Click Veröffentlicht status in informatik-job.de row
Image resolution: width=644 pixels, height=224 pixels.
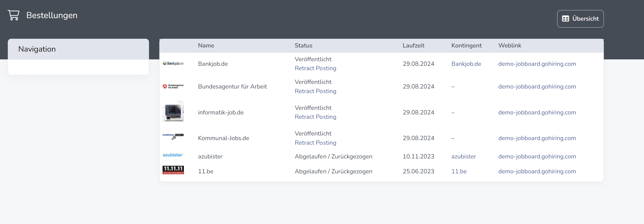coord(313,108)
